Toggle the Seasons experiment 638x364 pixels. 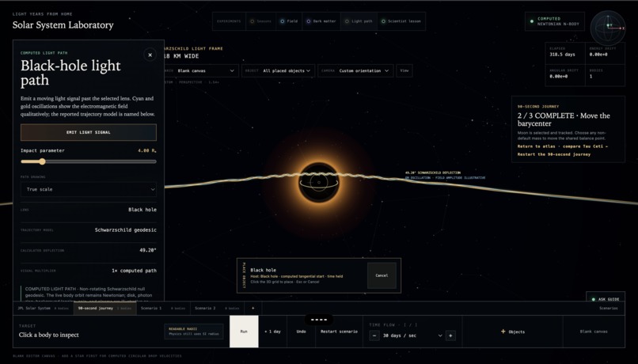[x=260, y=21]
